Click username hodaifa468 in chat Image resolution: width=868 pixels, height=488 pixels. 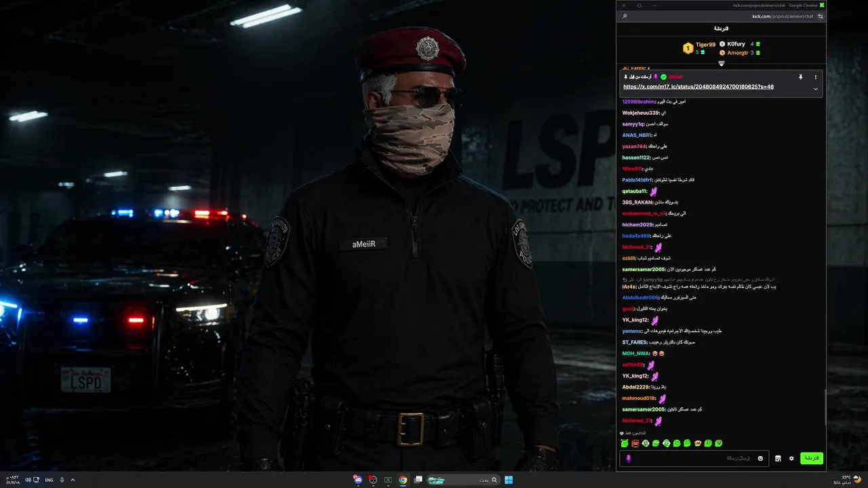[636, 236]
